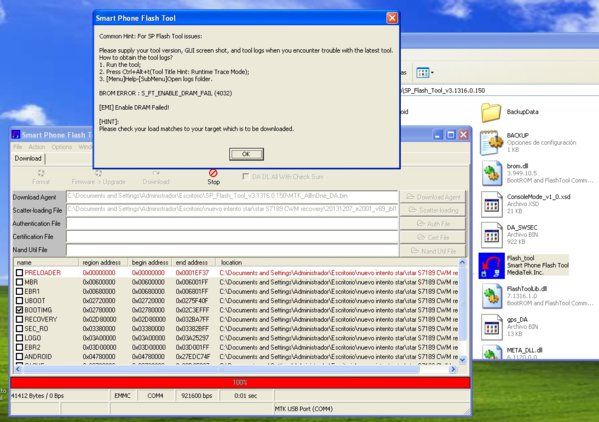The height and width of the screenshot is (422, 599).
Task: Click the partition list scroll up arrow
Action: pos(462,262)
